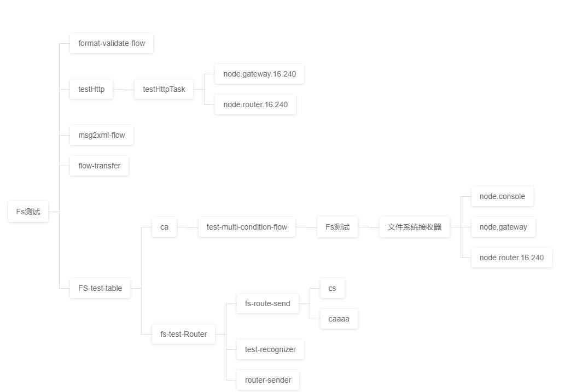Click the testHttp node

point(91,89)
